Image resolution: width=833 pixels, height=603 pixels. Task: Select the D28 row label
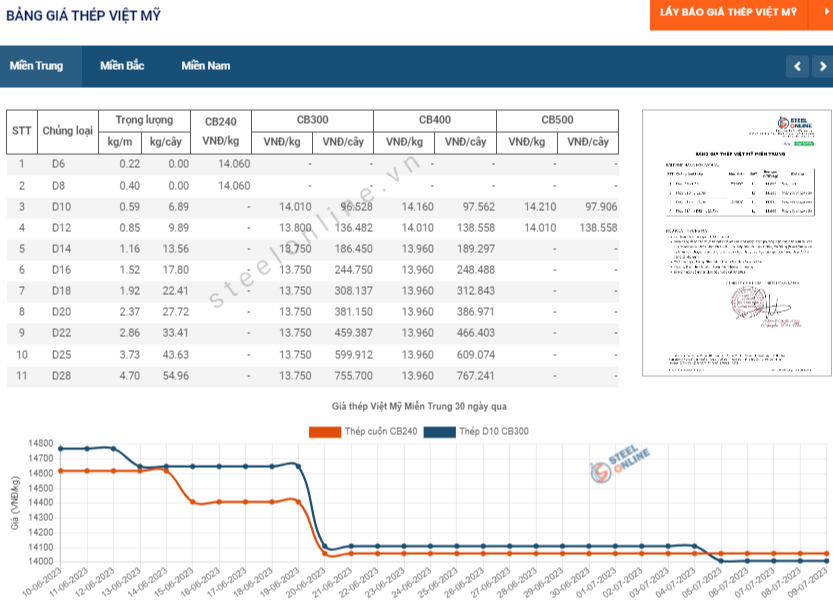[61, 376]
